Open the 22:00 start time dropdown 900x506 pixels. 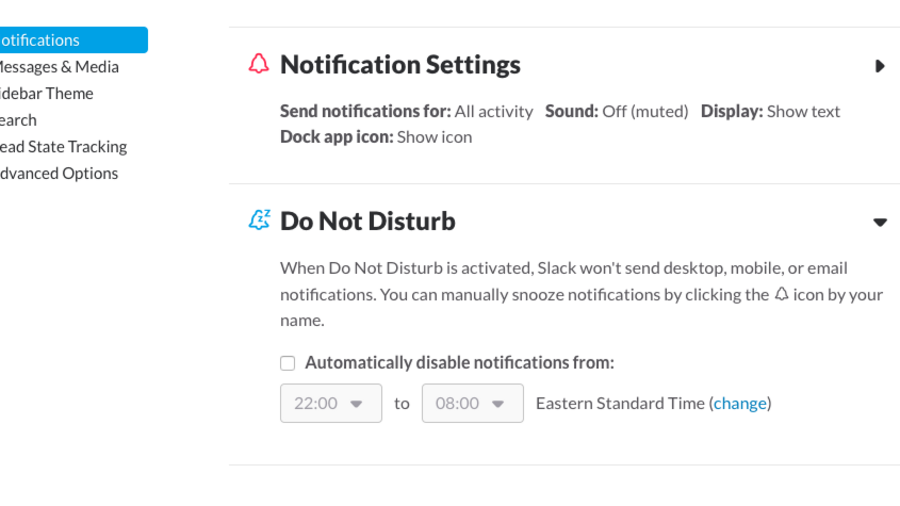click(x=330, y=403)
